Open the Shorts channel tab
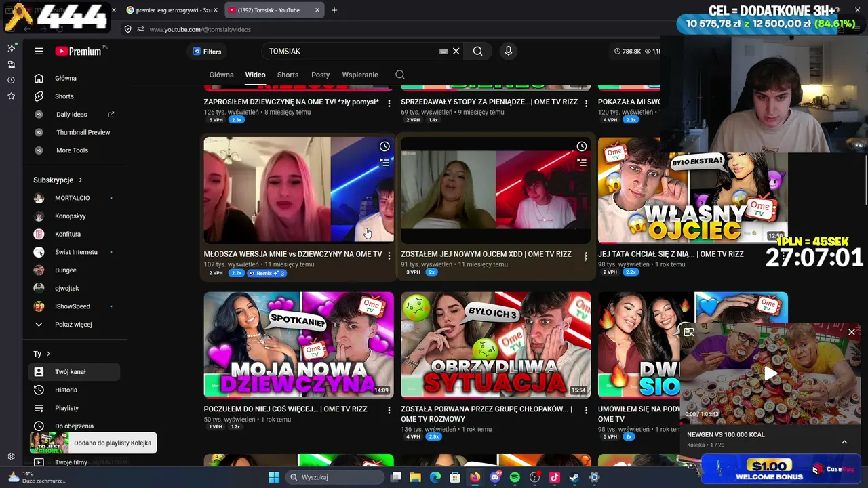Image resolution: width=868 pixels, height=488 pixels. tap(288, 75)
